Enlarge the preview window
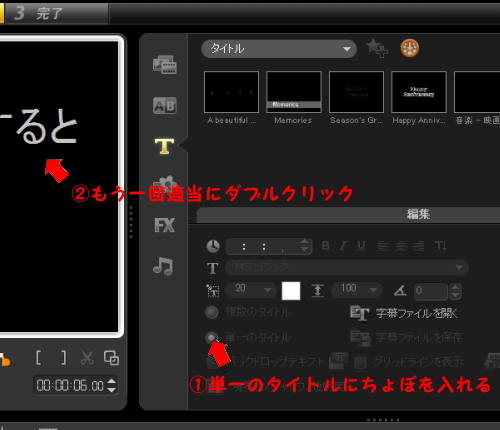The height and width of the screenshot is (430, 500). click(111, 358)
